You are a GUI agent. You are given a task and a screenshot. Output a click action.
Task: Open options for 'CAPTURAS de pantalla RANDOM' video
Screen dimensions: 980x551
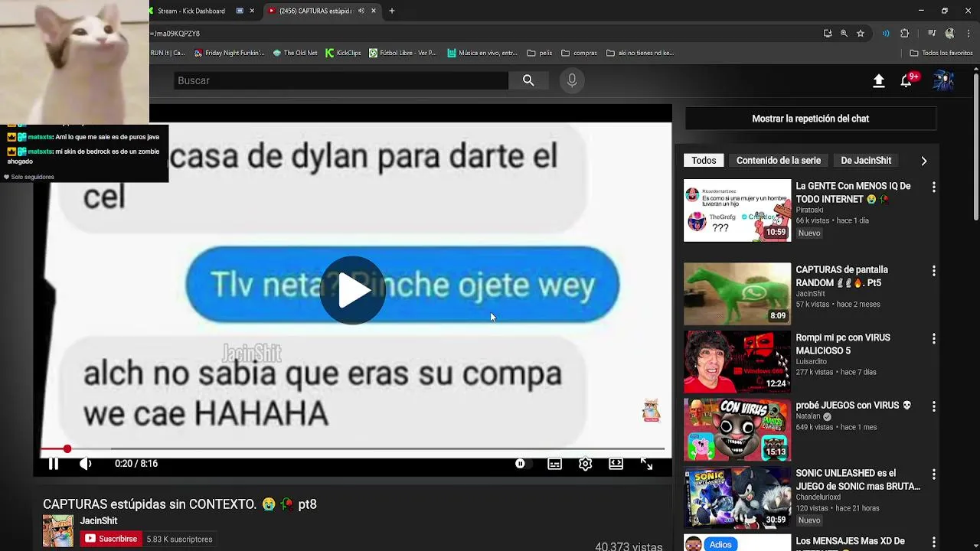coord(933,271)
